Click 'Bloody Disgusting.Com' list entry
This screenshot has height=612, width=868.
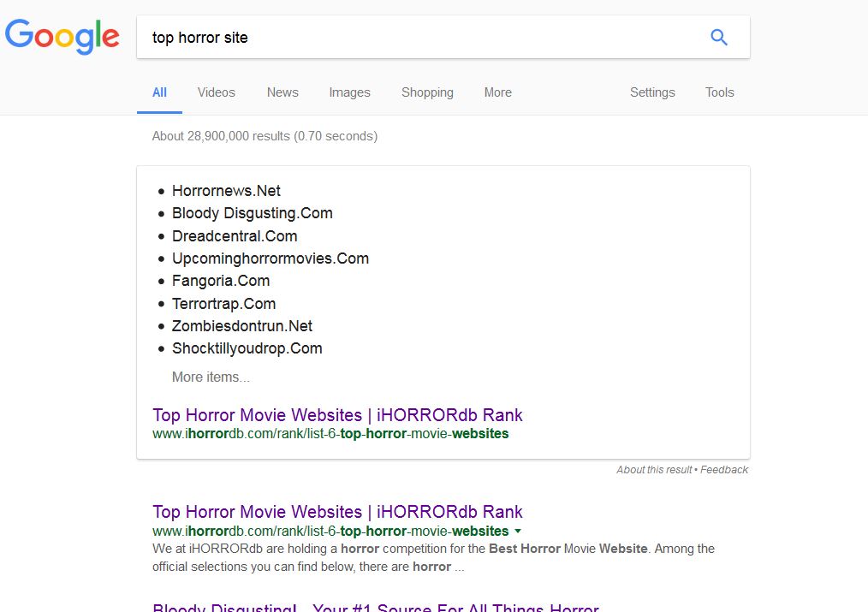[252, 214]
